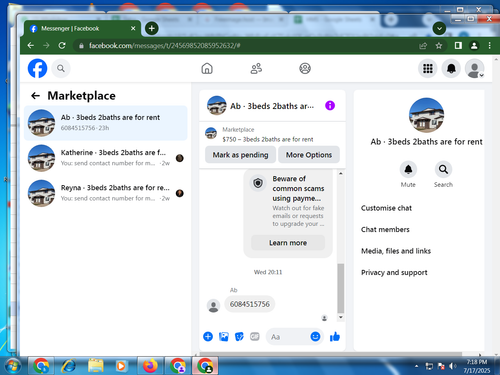Click chat header title Ab · 3beds 2baths
This screenshot has height=375, width=500.
coord(272,106)
